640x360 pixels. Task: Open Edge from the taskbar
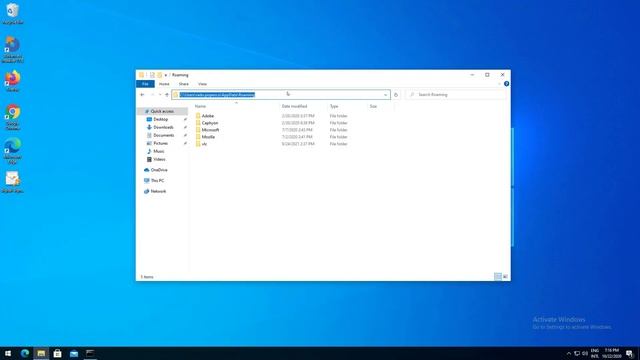[25, 353]
